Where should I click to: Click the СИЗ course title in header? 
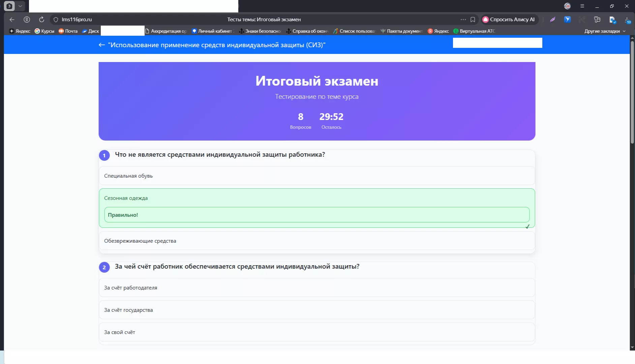[x=217, y=45]
